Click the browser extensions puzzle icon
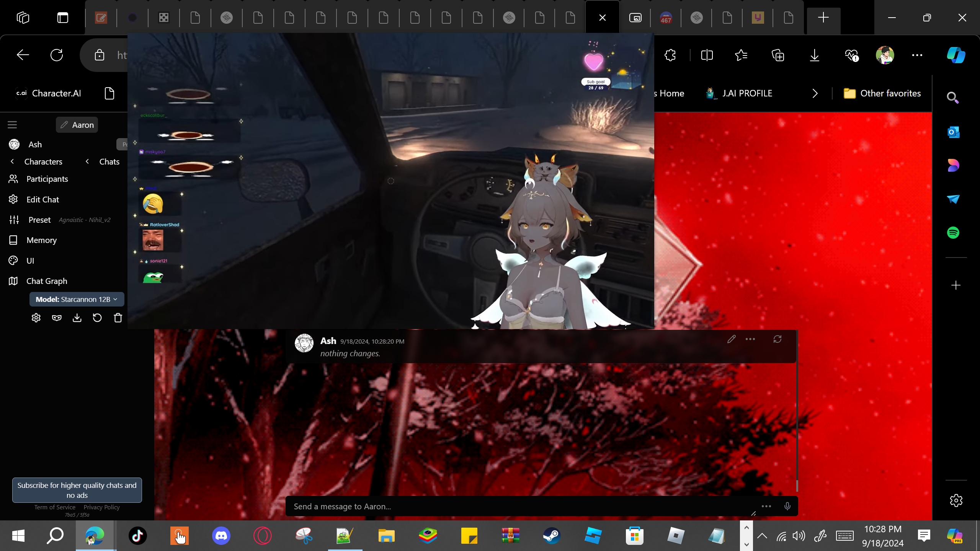The image size is (980, 551). click(x=670, y=55)
